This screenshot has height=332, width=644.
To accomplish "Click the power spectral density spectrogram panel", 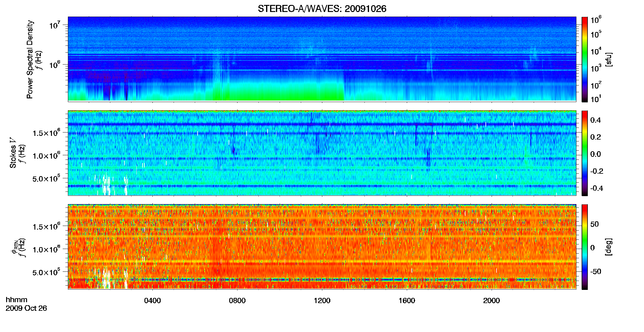I will (x=322, y=59).
